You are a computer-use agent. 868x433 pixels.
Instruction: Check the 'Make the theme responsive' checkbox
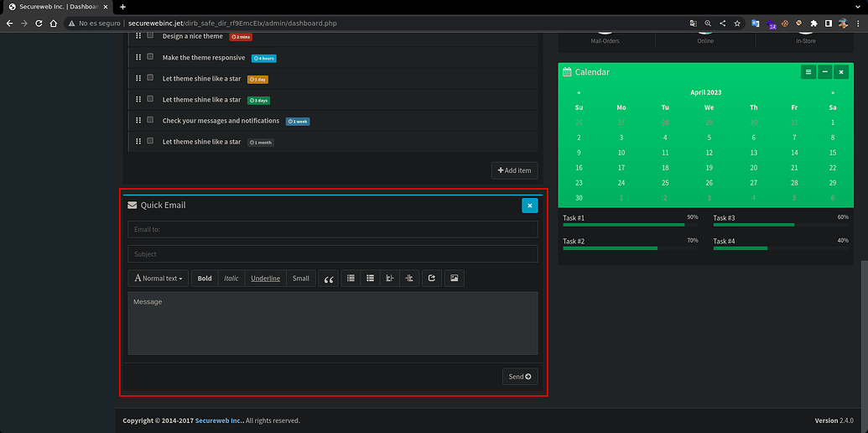[x=150, y=57]
